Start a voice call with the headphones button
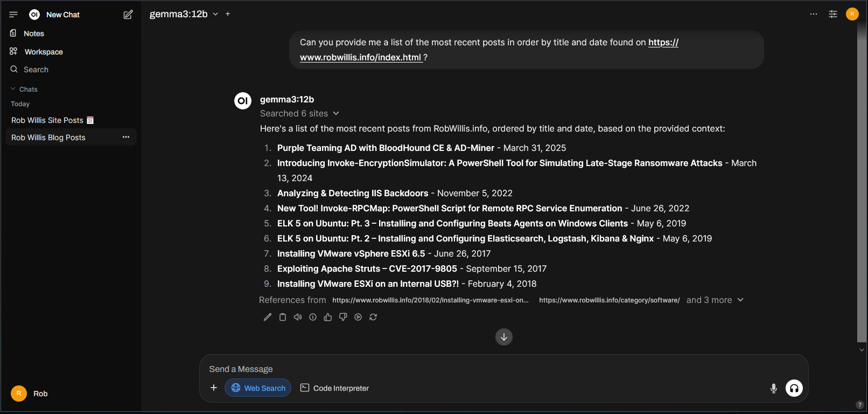Viewport: 868px width, 414px height. (x=794, y=388)
